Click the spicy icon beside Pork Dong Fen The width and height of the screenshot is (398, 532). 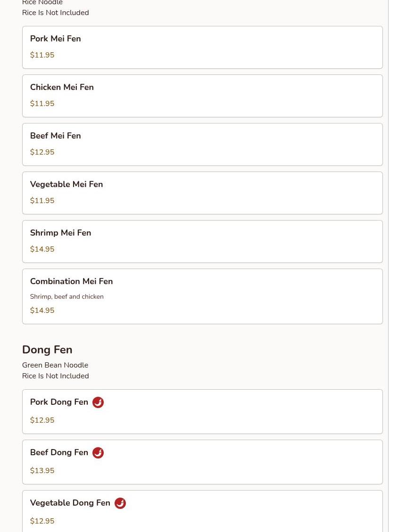click(98, 402)
